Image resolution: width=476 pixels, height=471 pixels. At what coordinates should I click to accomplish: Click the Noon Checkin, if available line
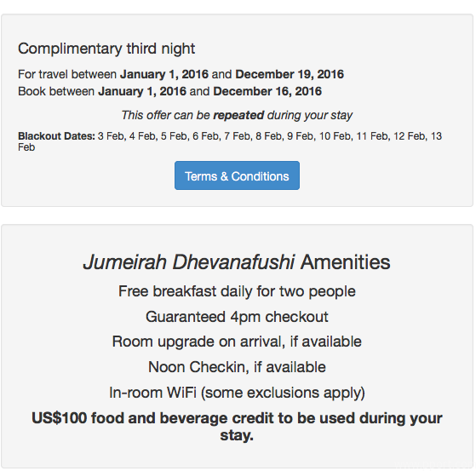[x=237, y=367]
